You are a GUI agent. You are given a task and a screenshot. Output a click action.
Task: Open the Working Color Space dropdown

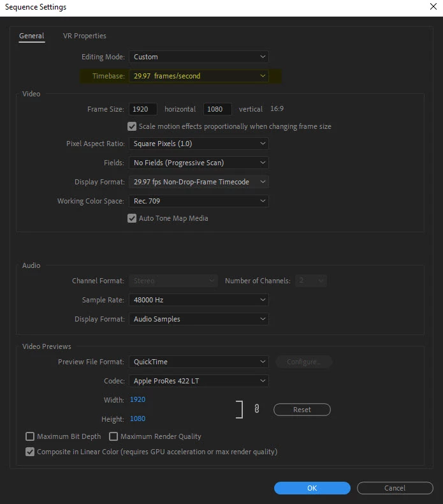click(199, 201)
